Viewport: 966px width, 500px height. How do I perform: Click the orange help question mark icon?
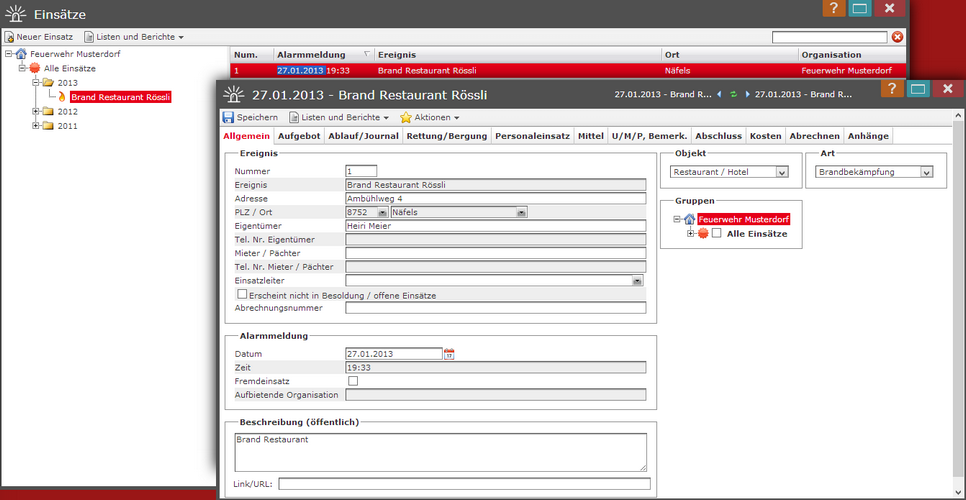point(893,89)
